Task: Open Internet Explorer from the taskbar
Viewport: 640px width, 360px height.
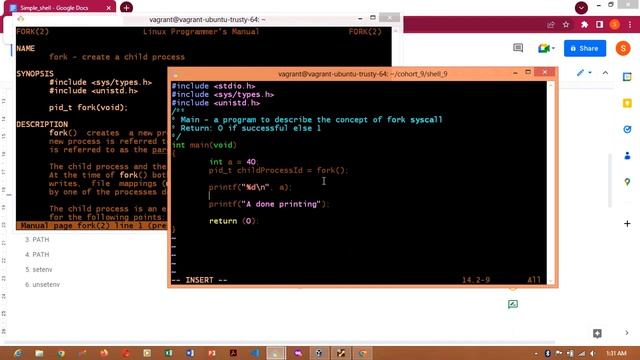Action: coord(18,353)
